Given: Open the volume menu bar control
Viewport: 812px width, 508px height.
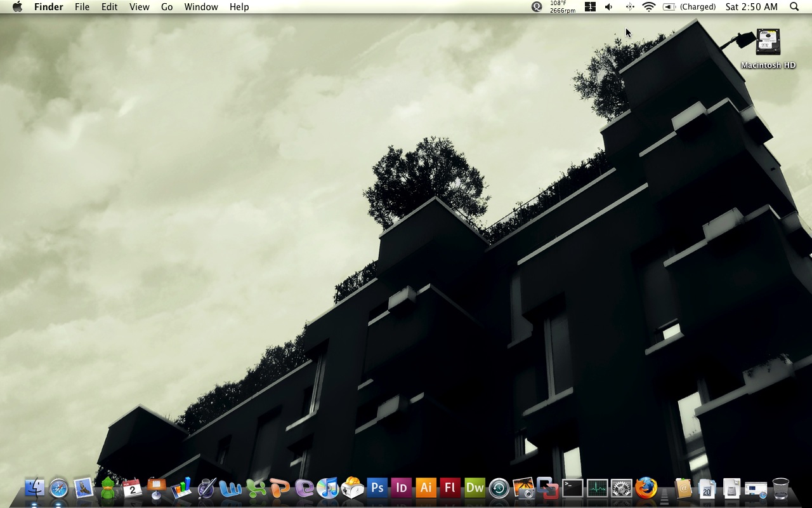Looking at the screenshot, I should pos(609,7).
